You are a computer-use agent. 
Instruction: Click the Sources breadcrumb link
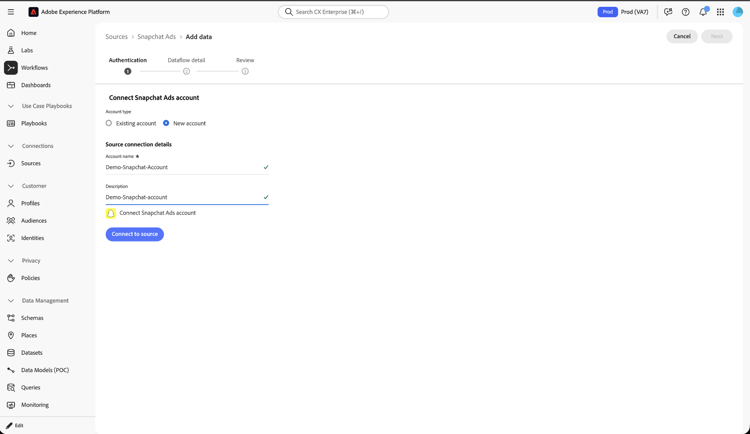point(117,36)
